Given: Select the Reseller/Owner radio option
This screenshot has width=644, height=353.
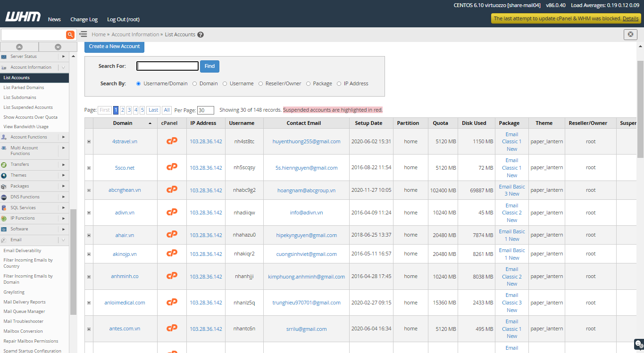Looking at the screenshot, I should coord(260,84).
